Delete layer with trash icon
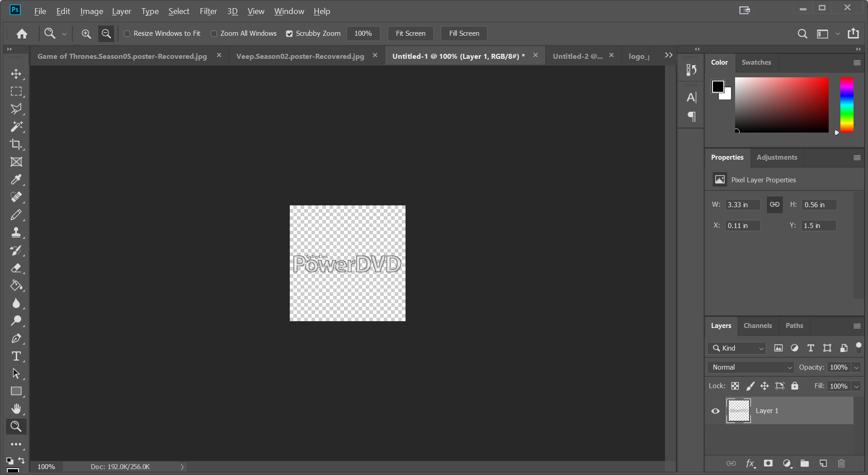Screen dimensions: 868x475 click(x=841, y=463)
